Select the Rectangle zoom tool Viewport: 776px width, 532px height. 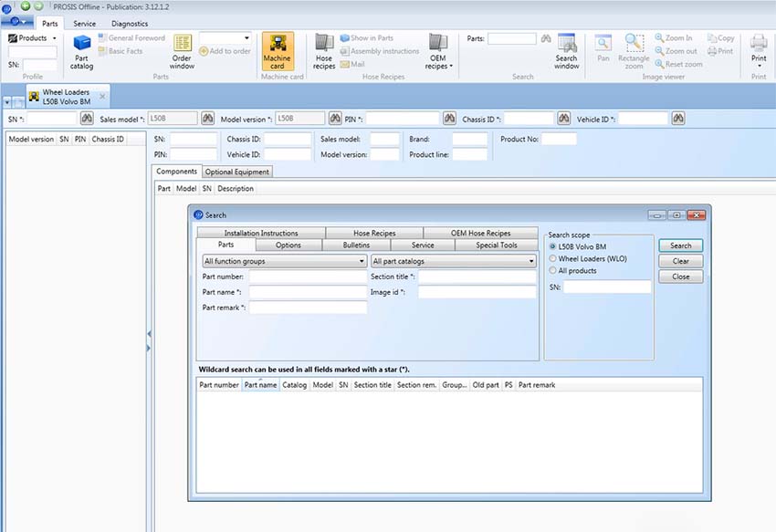click(x=634, y=51)
